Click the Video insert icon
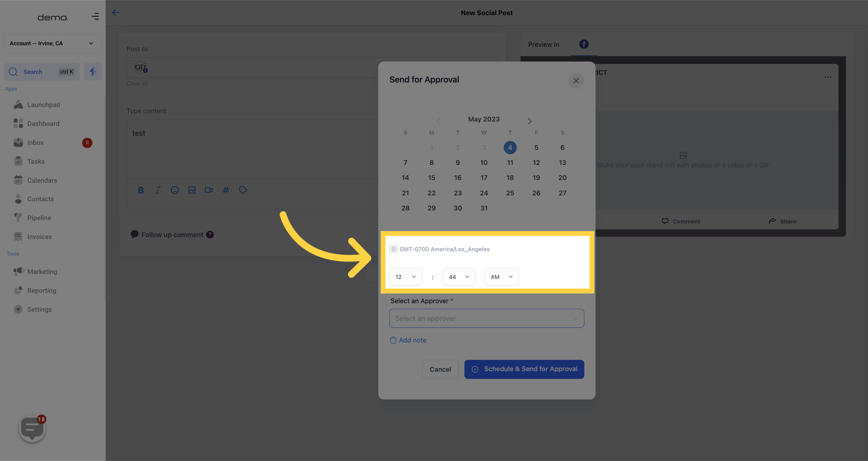The image size is (868, 461). point(209,190)
